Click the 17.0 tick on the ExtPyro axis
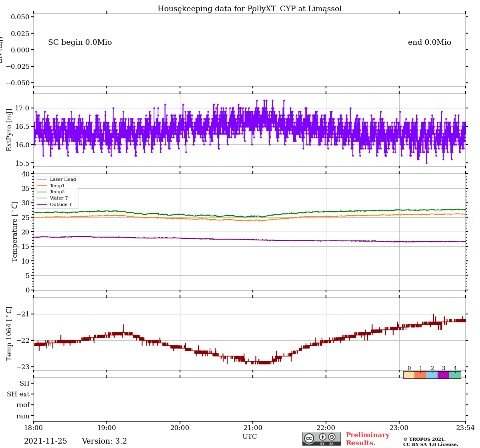The height and width of the screenshot is (448, 480). [x=22, y=108]
